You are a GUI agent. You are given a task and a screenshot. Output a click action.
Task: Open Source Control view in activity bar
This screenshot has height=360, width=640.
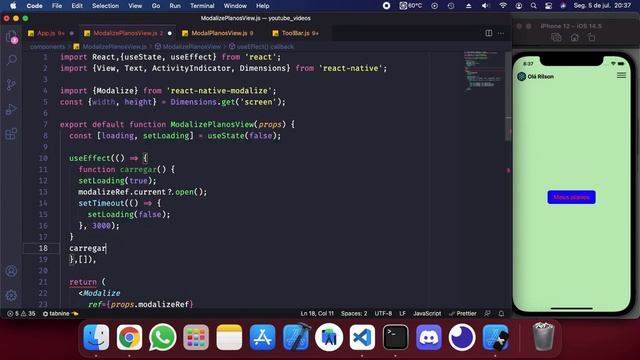pos(11,85)
